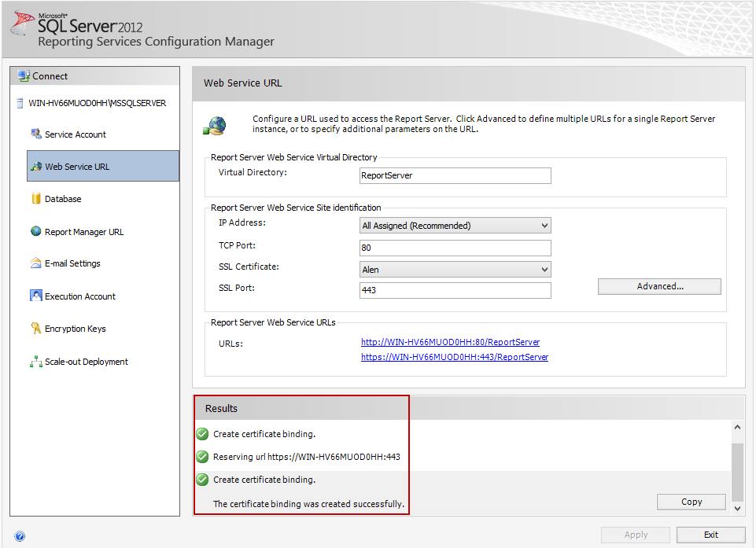The height and width of the screenshot is (548, 756).
Task: Click the Scale-out Deployment icon
Action: (36, 362)
